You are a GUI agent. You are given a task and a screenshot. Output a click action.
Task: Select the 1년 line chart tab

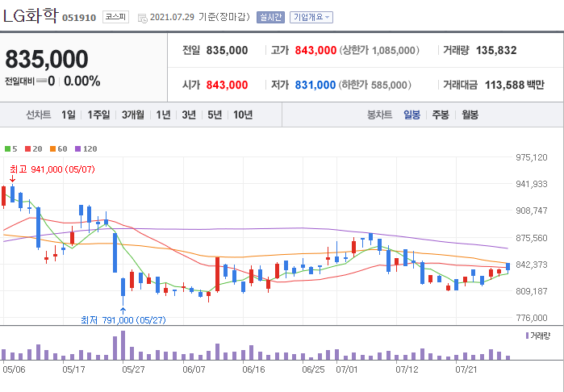[x=163, y=115]
